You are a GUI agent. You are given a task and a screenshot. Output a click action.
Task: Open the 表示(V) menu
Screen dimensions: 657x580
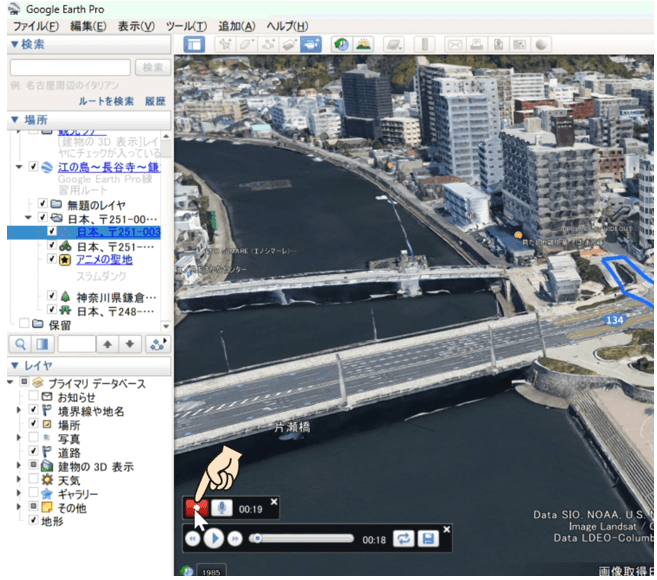tap(135, 25)
